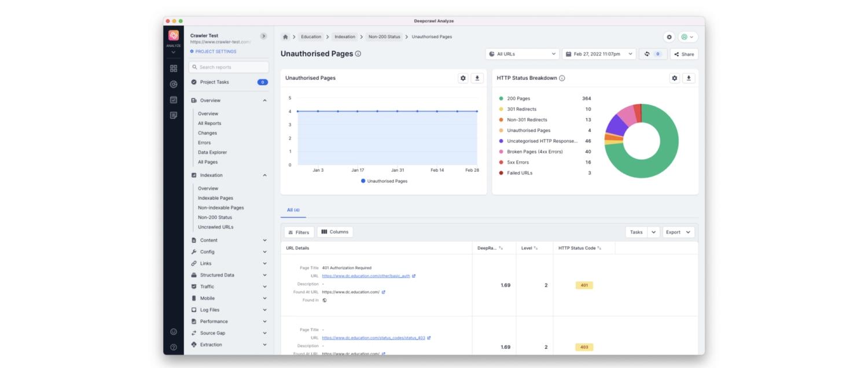Go to Education in the breadcrumb
This screenshot has height=368, width=868.
(311, 37)
